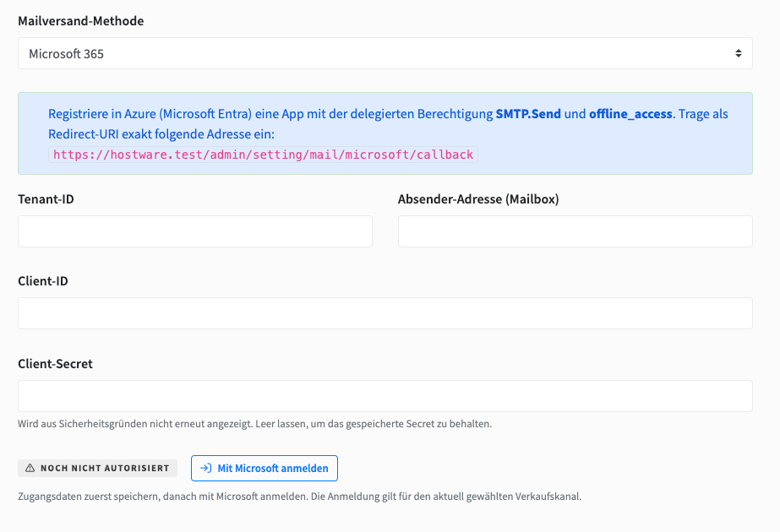Click the hint text 'Zugangsdaten zuerst speichern'
The width and height of the screenshot is (780, 532).
click(88, 497)
